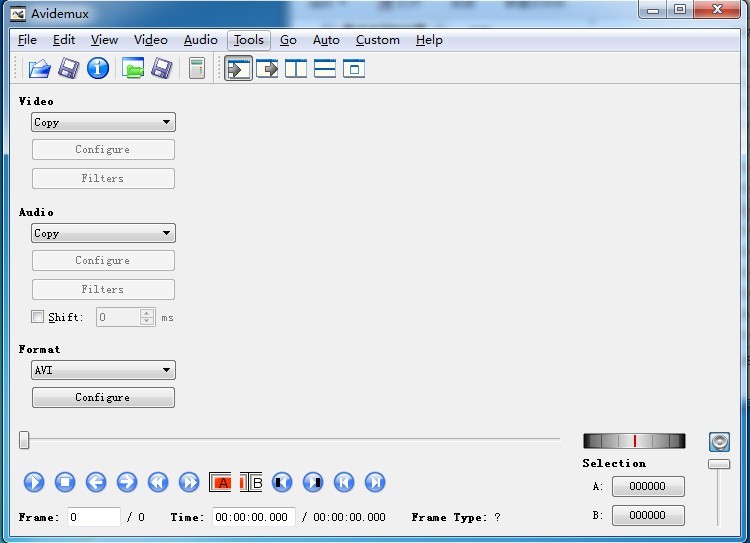The height and width of the screenshot is (543, 750).
Task: Expand the Audio codec Copy dropdown
Action: pos(103,233)
